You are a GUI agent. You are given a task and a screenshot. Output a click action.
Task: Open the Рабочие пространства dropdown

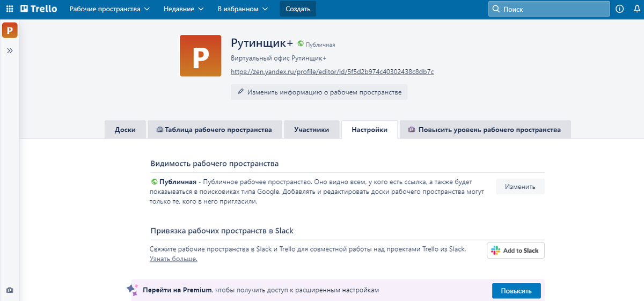coord(109,9)
